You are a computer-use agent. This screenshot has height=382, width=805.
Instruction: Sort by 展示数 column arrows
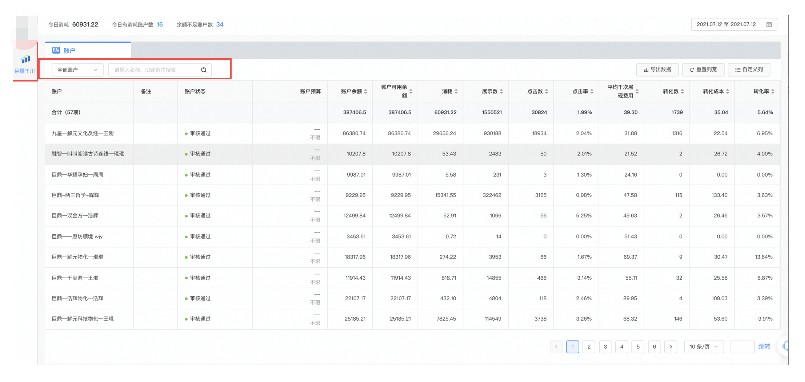[502, 91]
